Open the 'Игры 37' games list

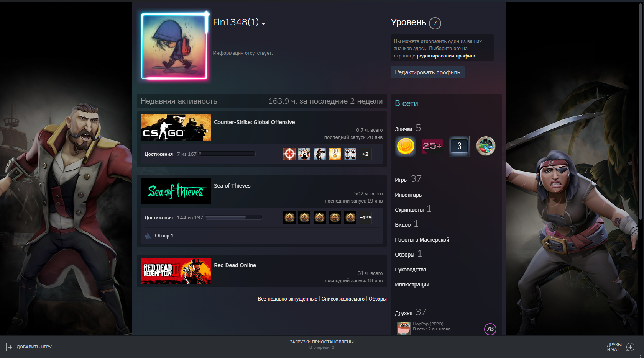click(x=408, y=179)
